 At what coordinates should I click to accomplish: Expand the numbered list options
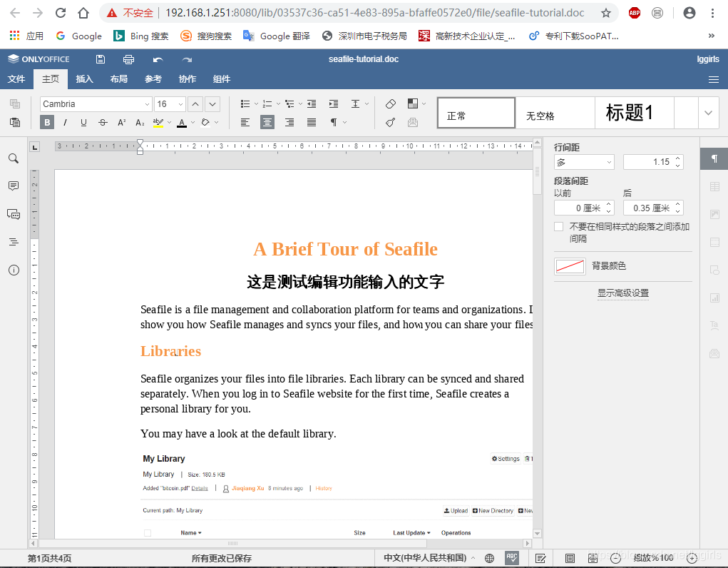click(x=278, y=104)
